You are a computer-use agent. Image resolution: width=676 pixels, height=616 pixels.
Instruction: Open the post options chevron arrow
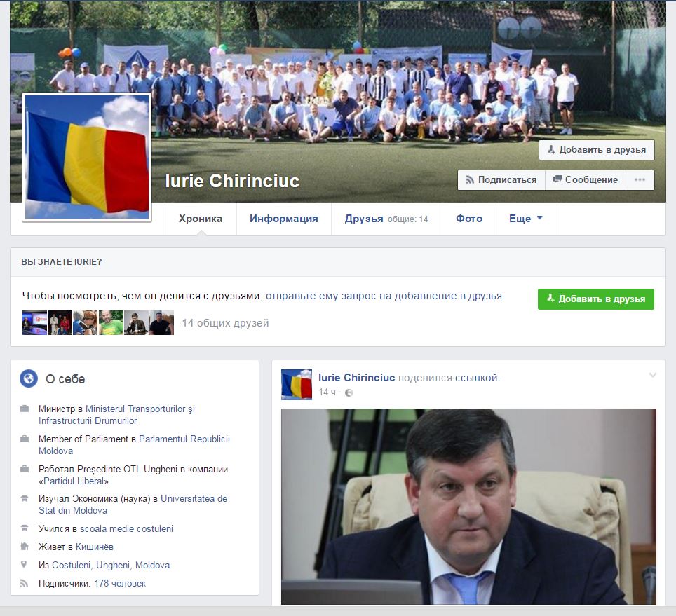(x=653, y=376)
